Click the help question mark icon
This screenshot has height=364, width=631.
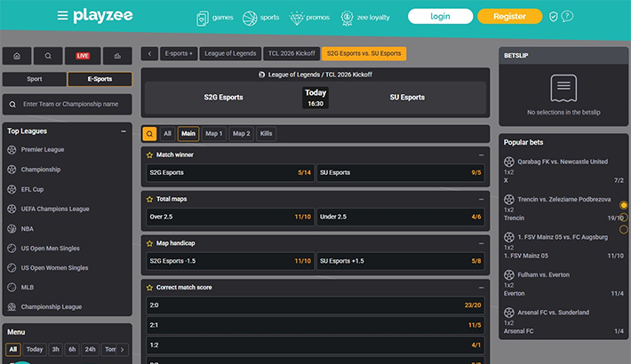tap(567, 16)
